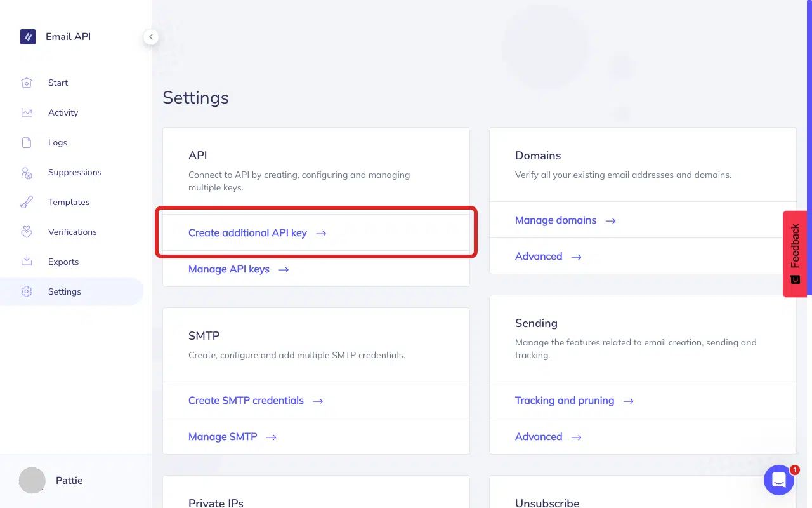Click arrow next to Manage domains

(x=610, y=221)
